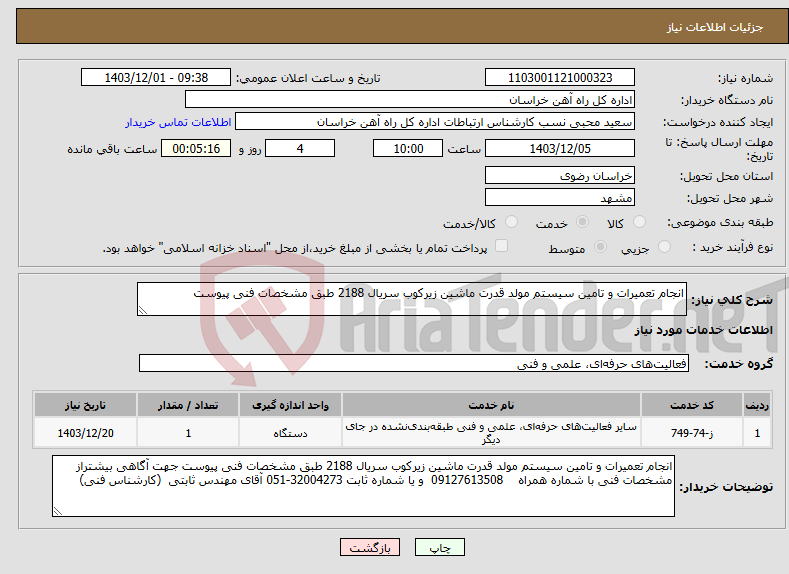Click the resize handle of buyer notes textarea
This screenshot has width=789, height=574.
[x=58, y=511]
